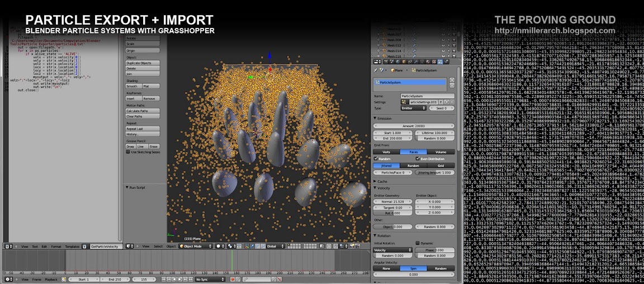Open the Playback menu in timeline
Image resolution: width=644 pixels, height=284 pixels.
(51, 278)
